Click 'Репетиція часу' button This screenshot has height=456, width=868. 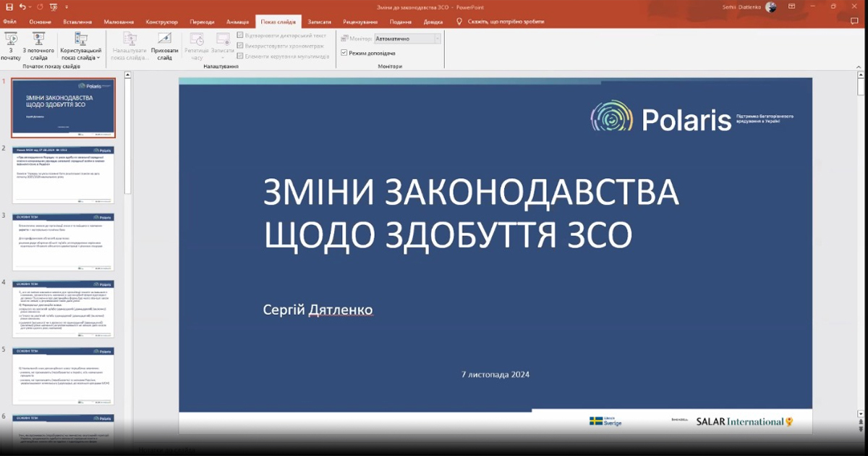point(196,46)
